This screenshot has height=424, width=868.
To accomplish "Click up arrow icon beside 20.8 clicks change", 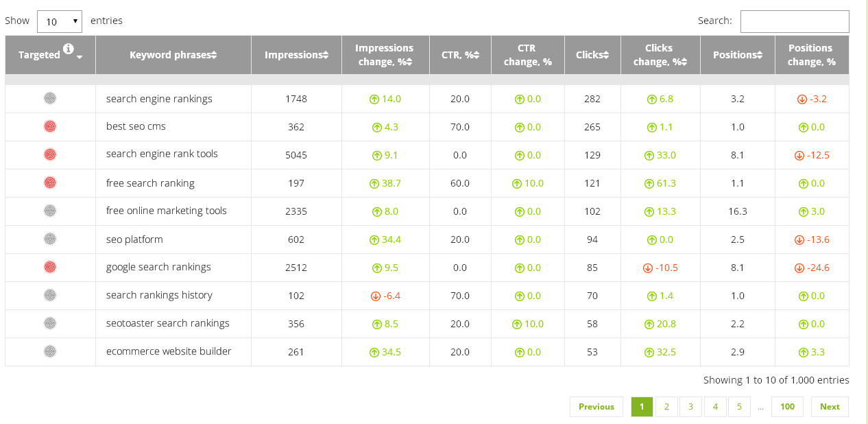I will tap(649, 325).
